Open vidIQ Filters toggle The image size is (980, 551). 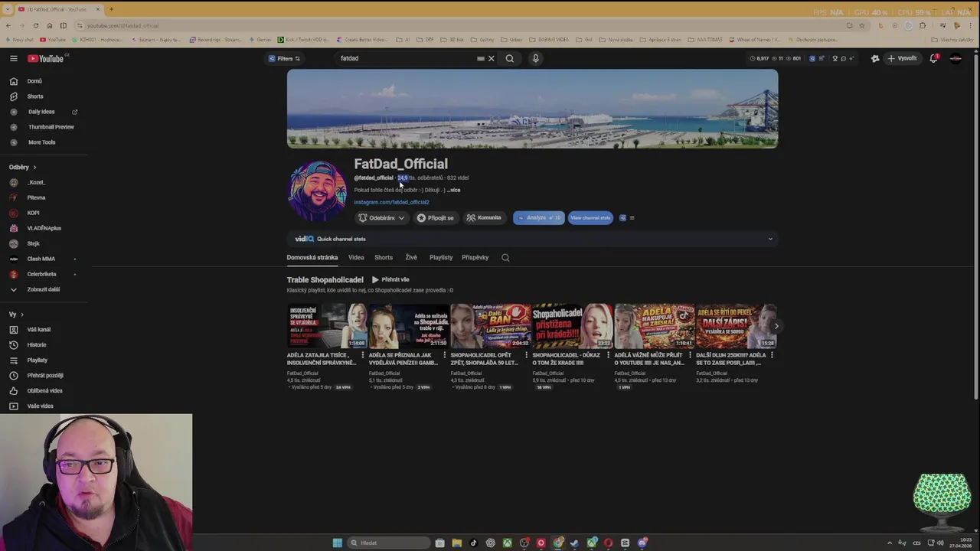(284, 58)
